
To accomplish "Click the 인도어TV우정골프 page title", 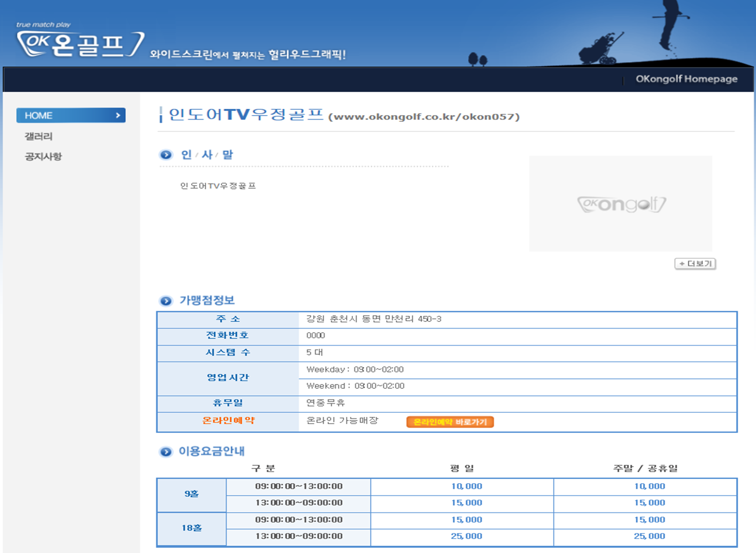I will 246,115.
